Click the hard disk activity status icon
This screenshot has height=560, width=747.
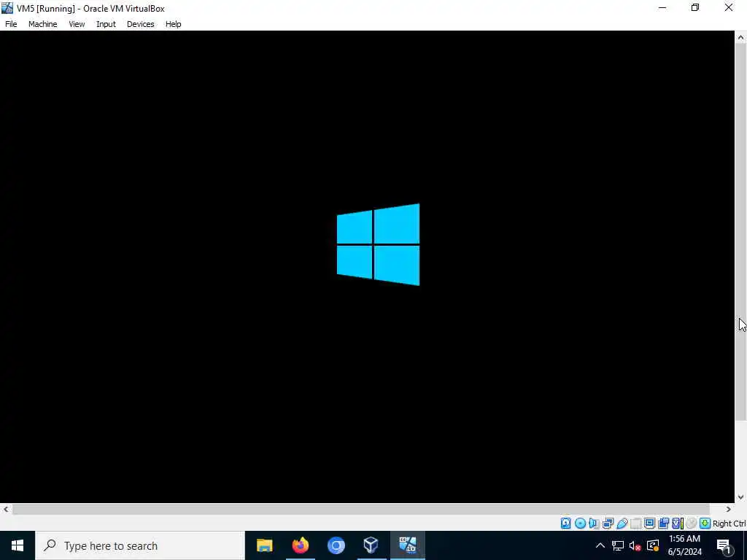565,524
